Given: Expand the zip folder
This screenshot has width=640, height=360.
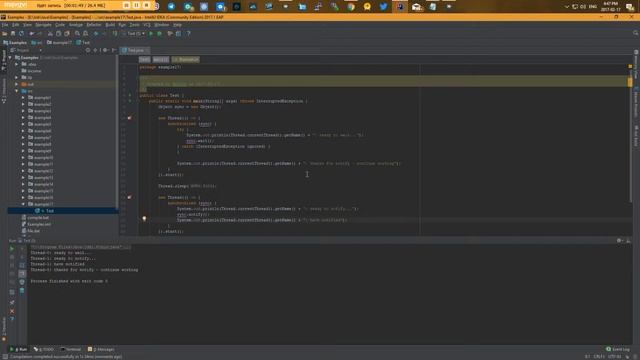Looking at the screenshot, I should pyautogui.click(x=17, y=78).
